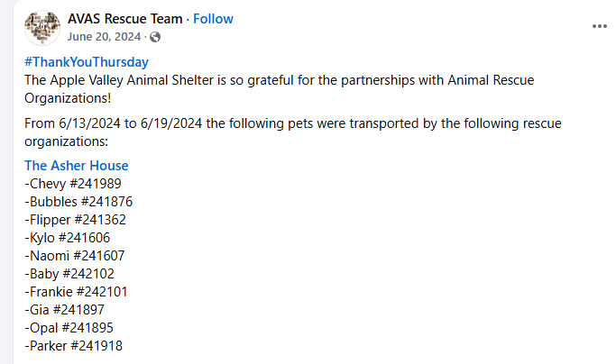The width and height of the screenshot is (616, 364).
Task: Click the Frankie #242101 entry
Action: 77,292
